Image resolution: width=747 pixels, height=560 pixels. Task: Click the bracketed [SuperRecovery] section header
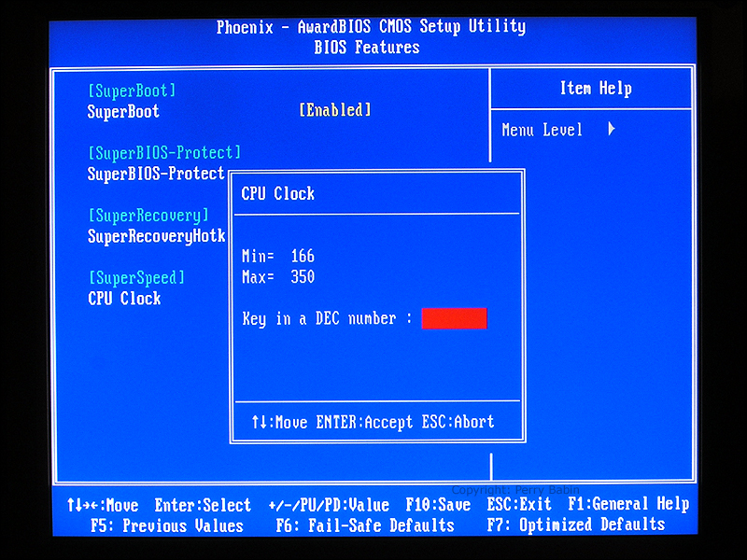[x=148, y=216]
